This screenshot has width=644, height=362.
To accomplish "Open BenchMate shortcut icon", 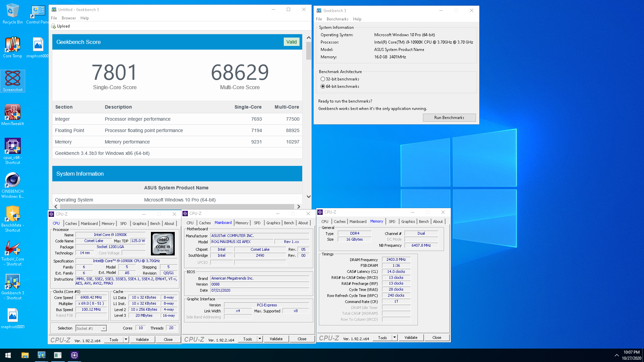I will pyautogui.click(x=12, y=219).
